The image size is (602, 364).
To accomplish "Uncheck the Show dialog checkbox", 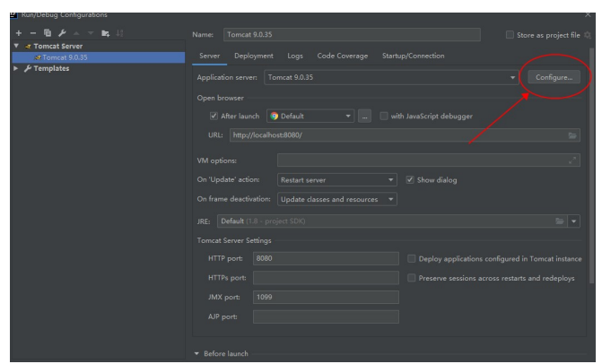I will coord(410,178).
